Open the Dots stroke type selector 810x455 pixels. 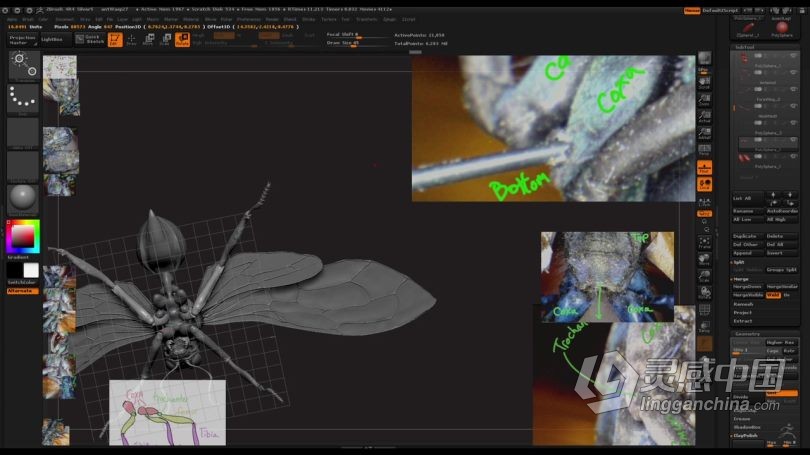23,99
